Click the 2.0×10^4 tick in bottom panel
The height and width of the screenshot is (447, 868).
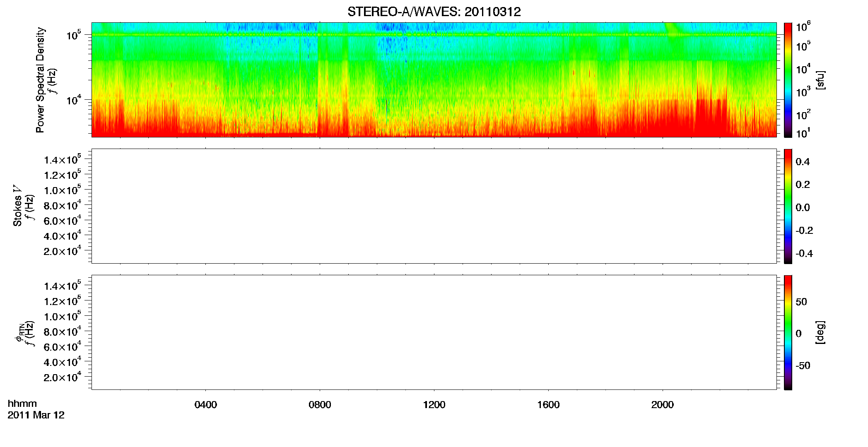(x=63, y=377)
